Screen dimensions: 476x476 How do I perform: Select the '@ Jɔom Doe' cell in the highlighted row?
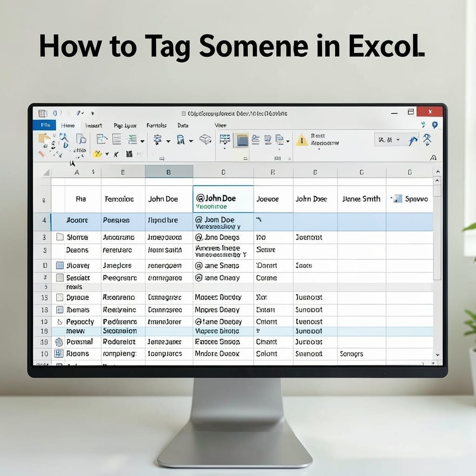click(x=223, y=222)
